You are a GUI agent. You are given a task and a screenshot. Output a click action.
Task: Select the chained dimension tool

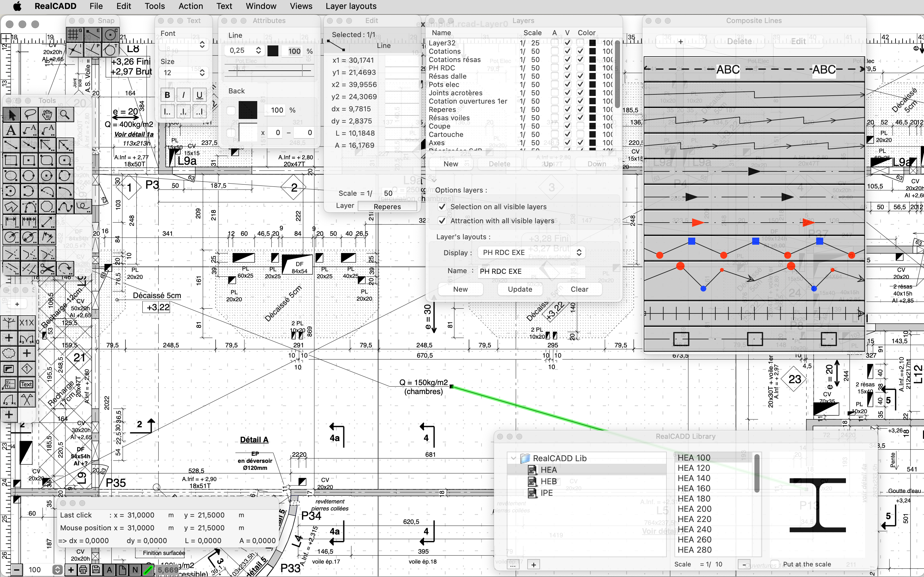coord(29,221)
